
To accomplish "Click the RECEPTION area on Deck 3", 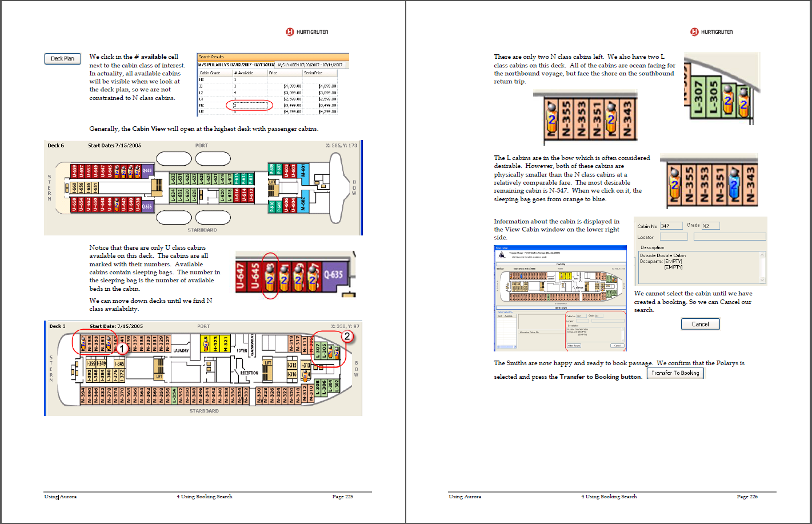I will (x=249, y=373).
